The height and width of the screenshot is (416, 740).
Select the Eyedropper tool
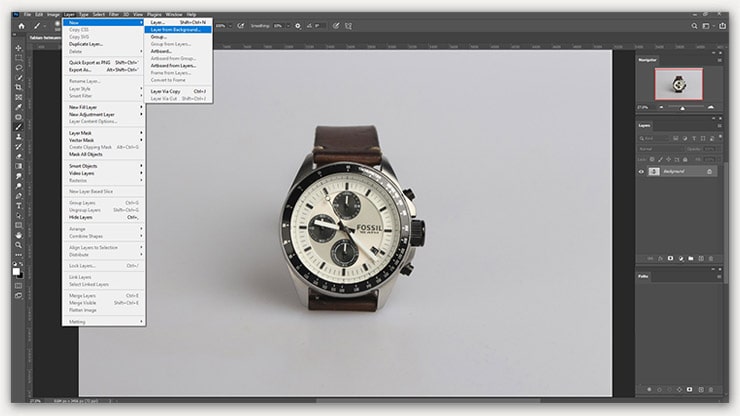[x=19, y=107]
